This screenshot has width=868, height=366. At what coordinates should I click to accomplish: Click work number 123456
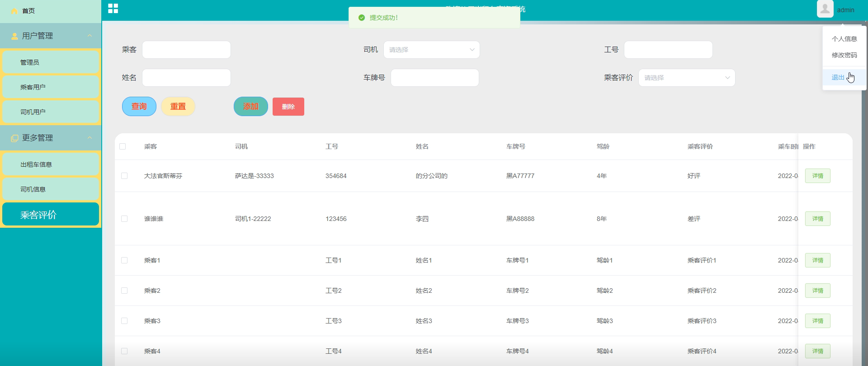tap(336, 219)
